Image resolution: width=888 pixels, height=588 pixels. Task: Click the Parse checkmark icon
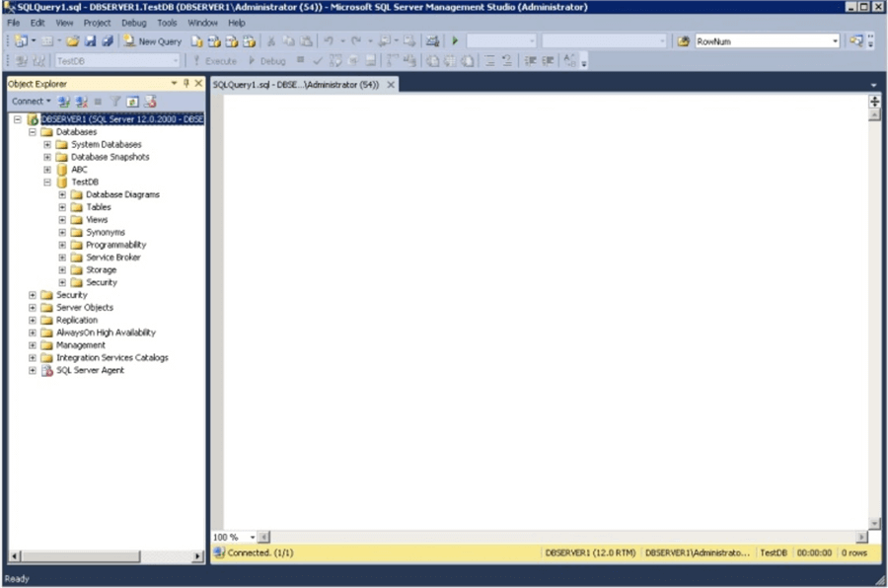pos(318,60)
